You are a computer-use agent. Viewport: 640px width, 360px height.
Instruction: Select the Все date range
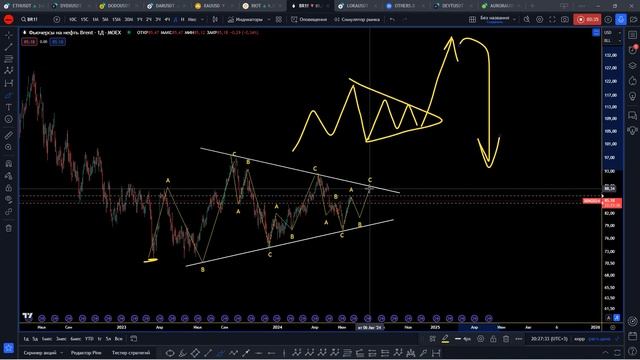(118, 339)
